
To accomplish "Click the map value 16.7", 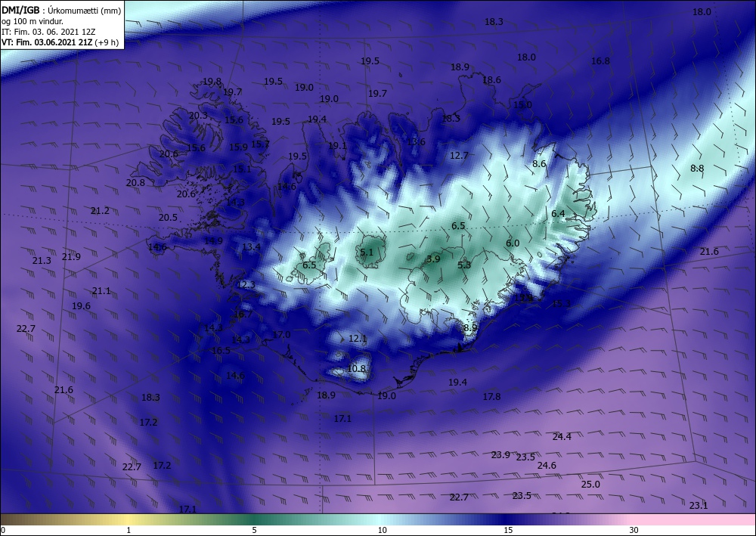I will 243,314.
